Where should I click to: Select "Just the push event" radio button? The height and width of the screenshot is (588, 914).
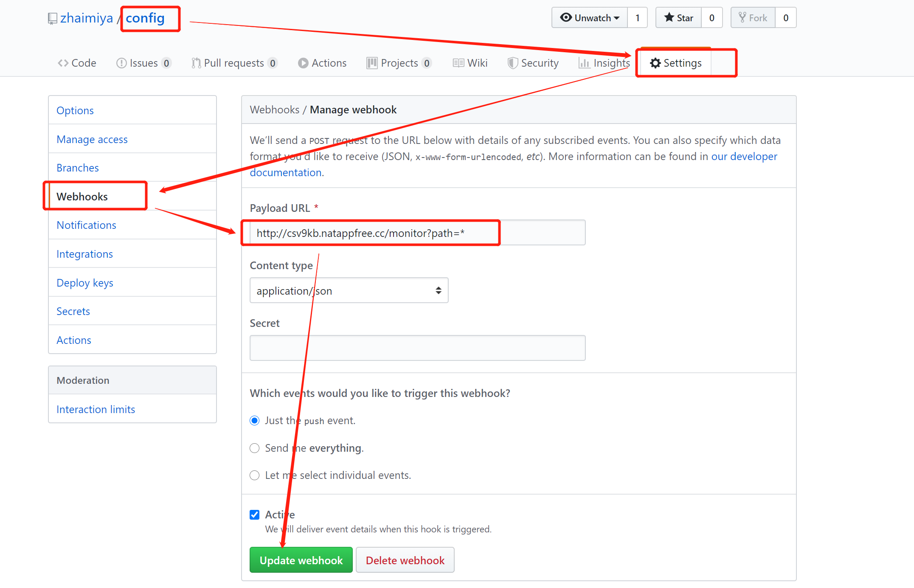point(255,421)
